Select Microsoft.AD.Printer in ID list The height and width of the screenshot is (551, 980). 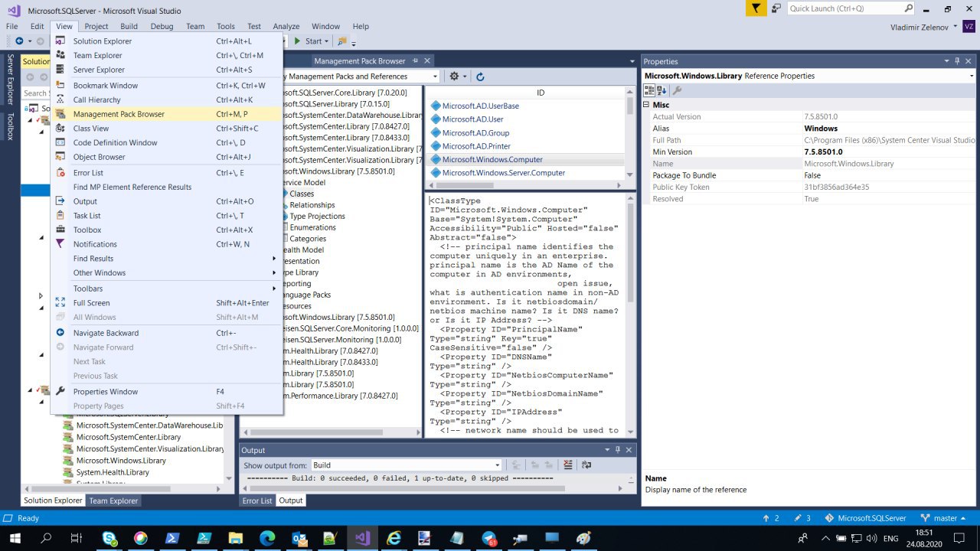pos(476,146)
